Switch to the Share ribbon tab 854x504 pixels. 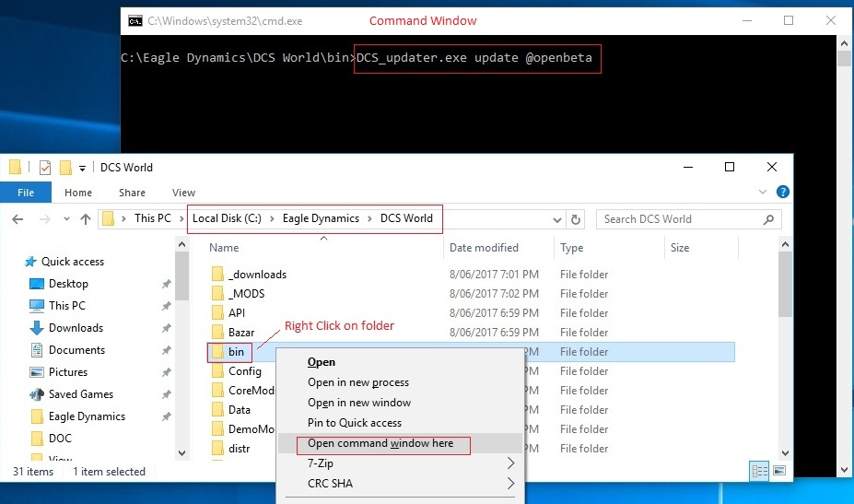(132, 193)
